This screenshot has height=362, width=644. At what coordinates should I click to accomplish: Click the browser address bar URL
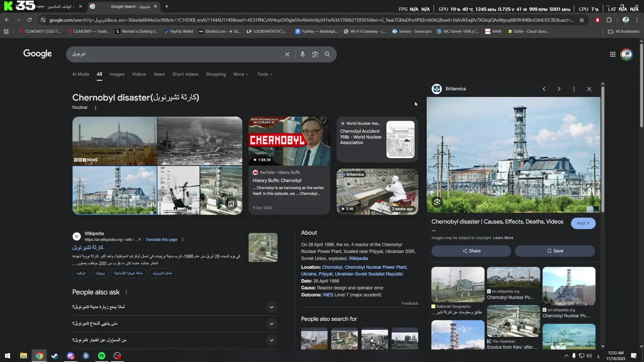pos(312,20)
